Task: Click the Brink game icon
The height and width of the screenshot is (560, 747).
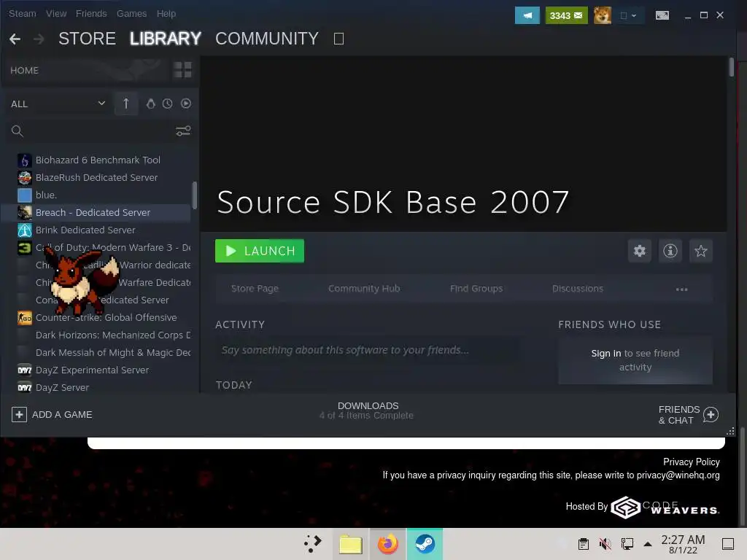Action: pos(24,230)
